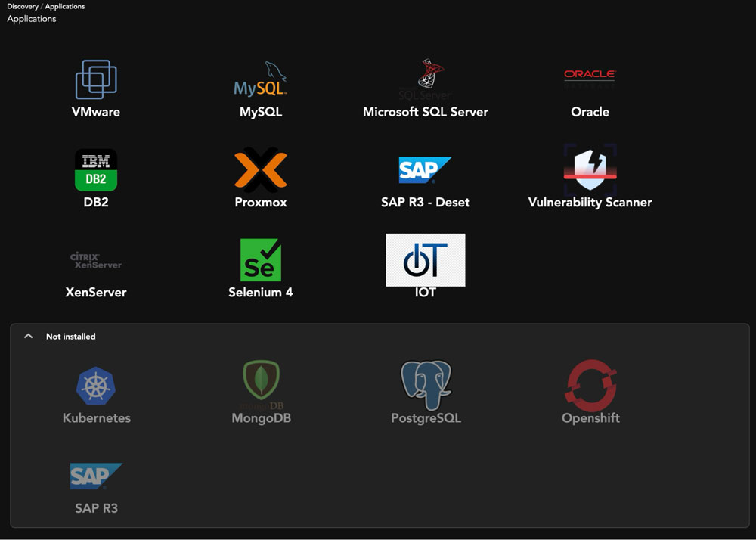Screen dimensions: 756x540
Task: Select the orange Proxmox X logo
Action: pos(261,169)
